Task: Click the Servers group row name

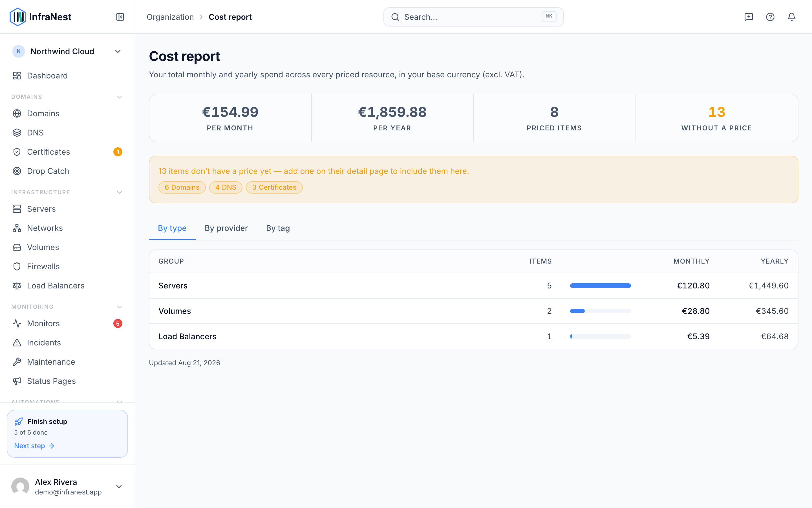Action: click(173, 286)
